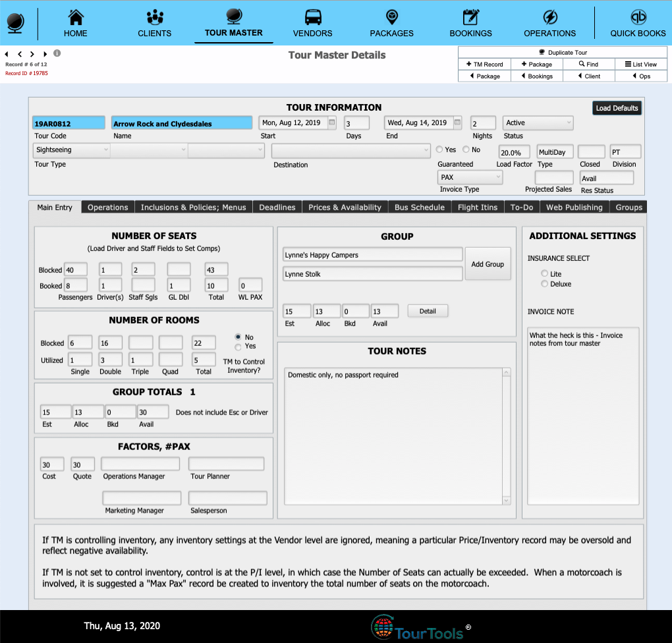The width and height of the screenshot is (672, 643).
Task: Open the Bus Schedule tab
Action: pos(420,207)
